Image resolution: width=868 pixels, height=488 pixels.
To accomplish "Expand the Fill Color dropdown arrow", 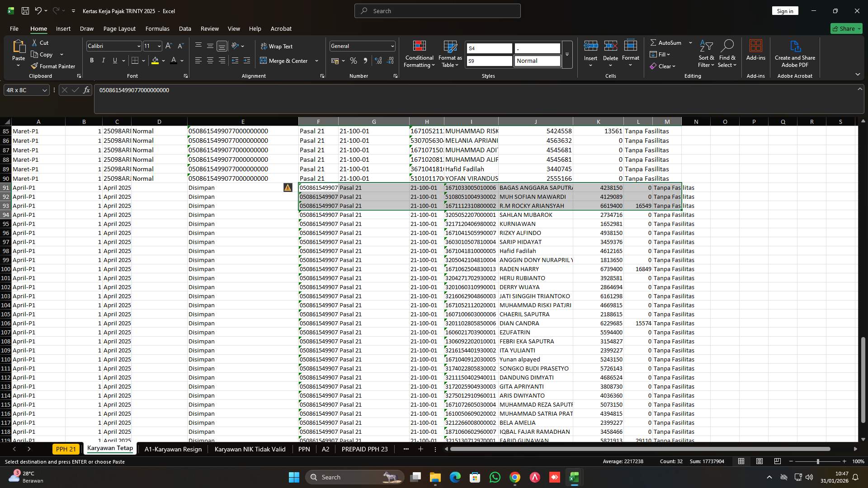I will (163, 60).
